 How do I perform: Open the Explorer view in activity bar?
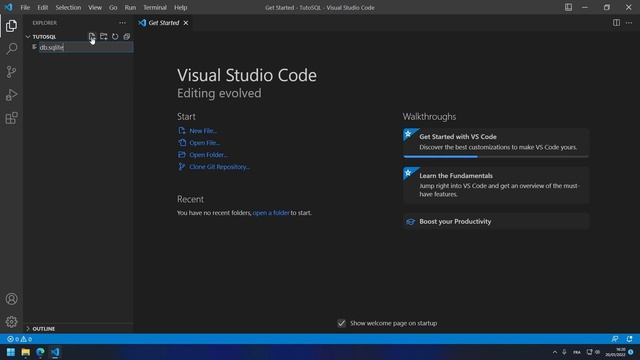(11, 26)
